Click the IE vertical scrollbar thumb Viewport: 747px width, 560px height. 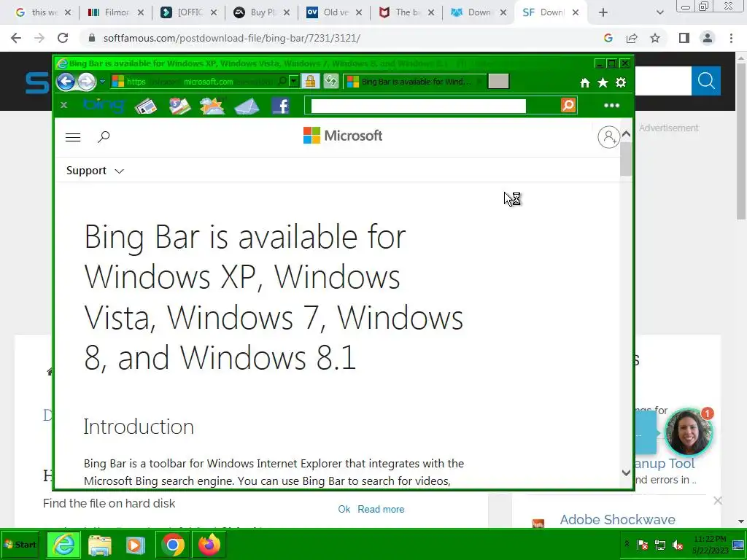point(626,158)
